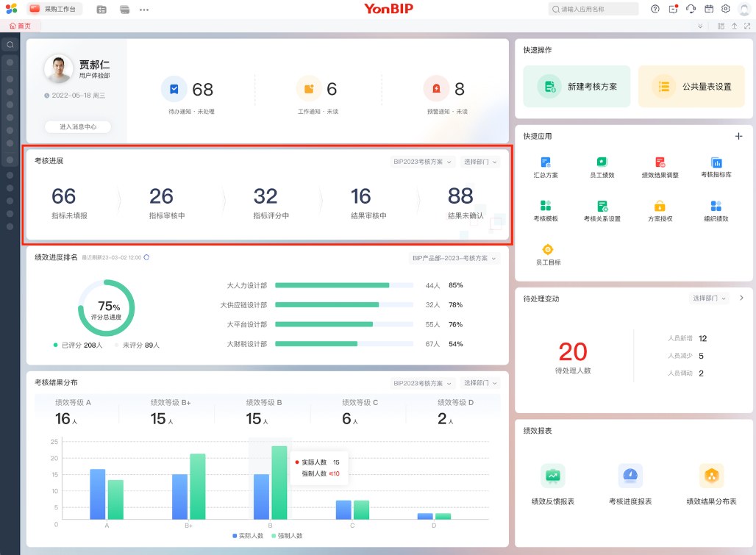Viewport: 756px width, 555px height.
Task: Open the 待办通知 checkbox icon
Action: pyautogui.click(x=174, y=89)
